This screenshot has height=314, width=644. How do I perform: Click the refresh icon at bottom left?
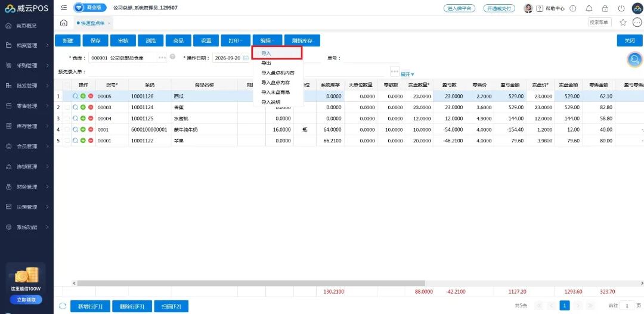pos(63,306)
